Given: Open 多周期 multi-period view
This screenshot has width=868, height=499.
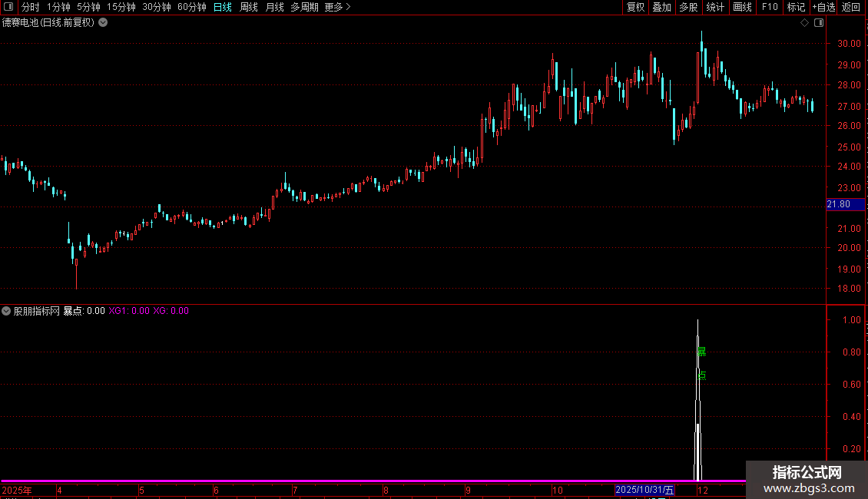Looking at the screenshot, I should click(x=304, y=7).
